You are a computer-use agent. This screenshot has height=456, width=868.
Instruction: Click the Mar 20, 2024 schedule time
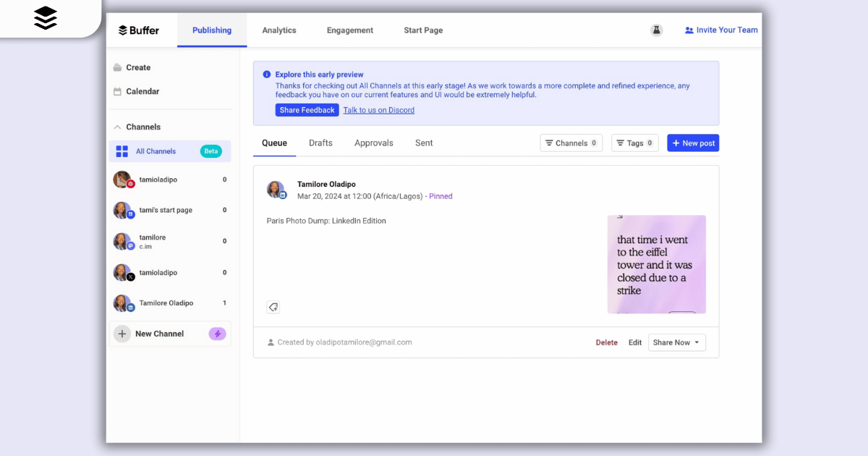pos(360,196)
